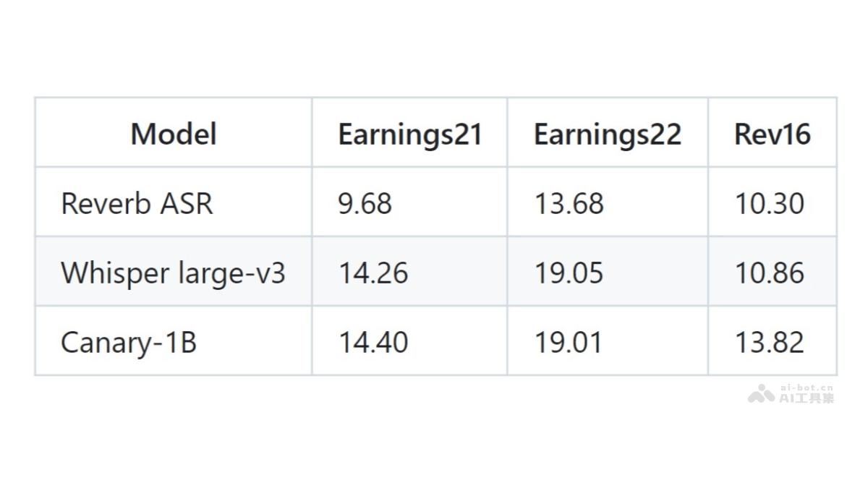
Task: Select the Model column header
Action: (174, 134)
